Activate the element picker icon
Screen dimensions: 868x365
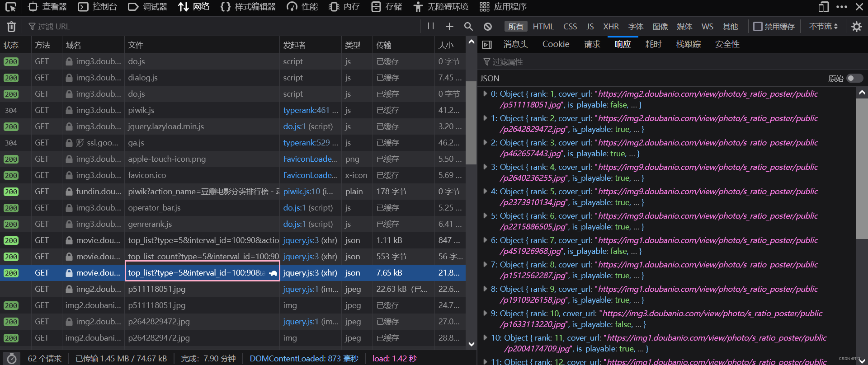11,7
